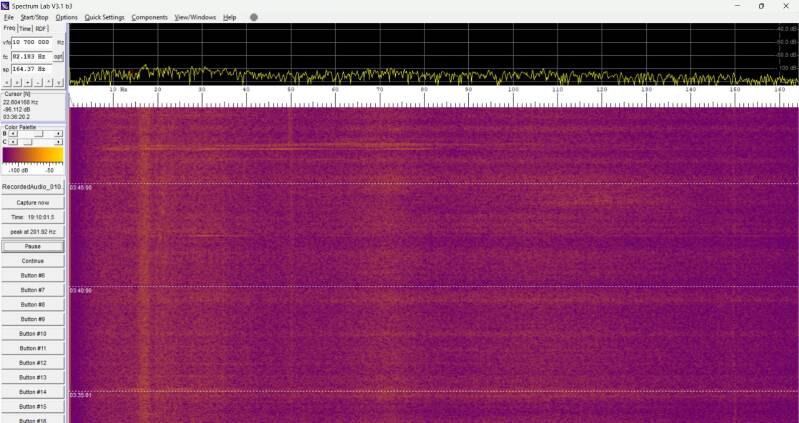Open the View/Windows menu
The height and width of the screenshot is (423, 799).
(x=195, y=17)
